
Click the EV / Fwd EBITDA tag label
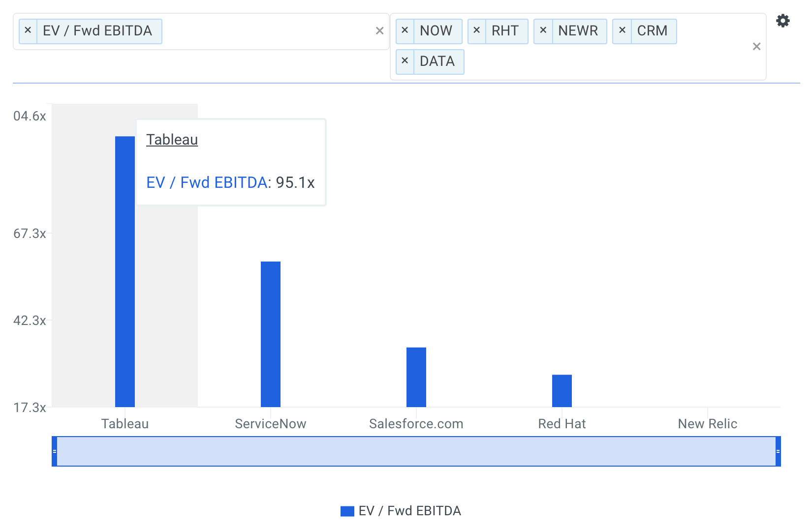pos(97,31)
